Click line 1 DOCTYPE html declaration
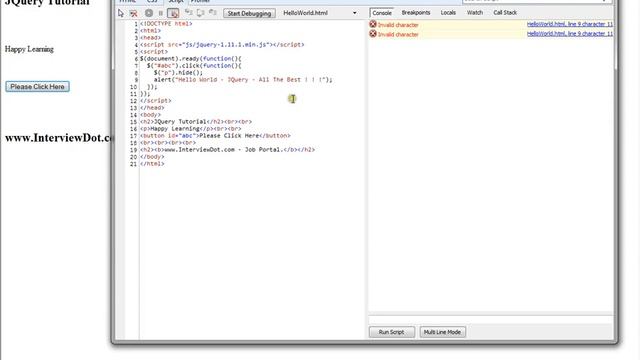Image resolution: width=640 pixels, height=360 pixels. (166, 24)
